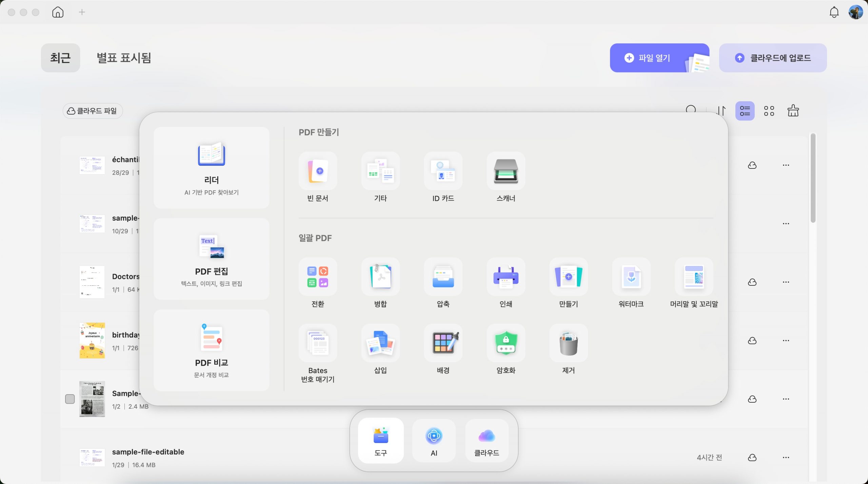868x484 pixels.
Task: Click Upload to Cloud (클라우드에 업로드) button
Action: [773, 58]
